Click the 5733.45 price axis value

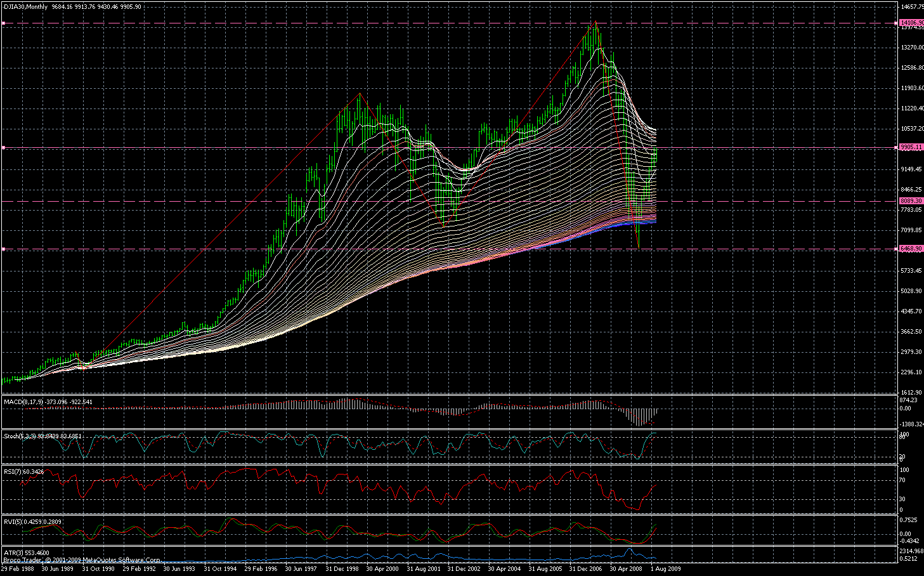click(x=911, y=271)
